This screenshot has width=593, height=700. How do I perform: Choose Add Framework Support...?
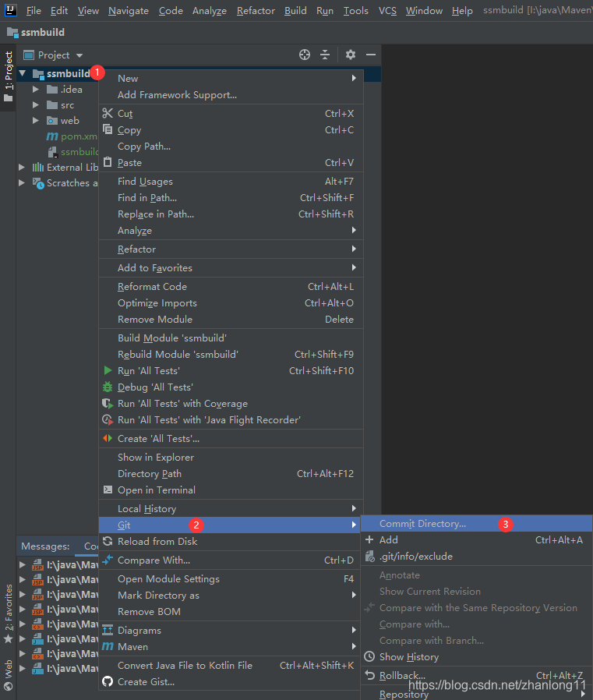[x=231, y=94]
